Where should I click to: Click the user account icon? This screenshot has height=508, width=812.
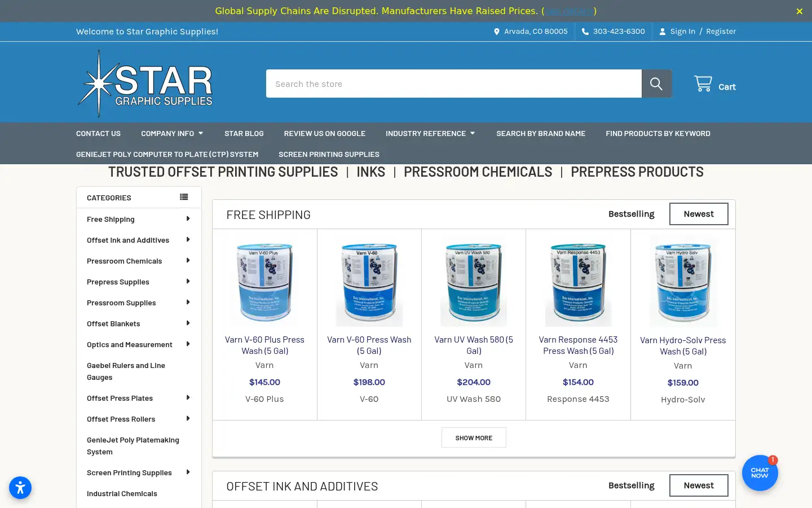coord(663,32)
